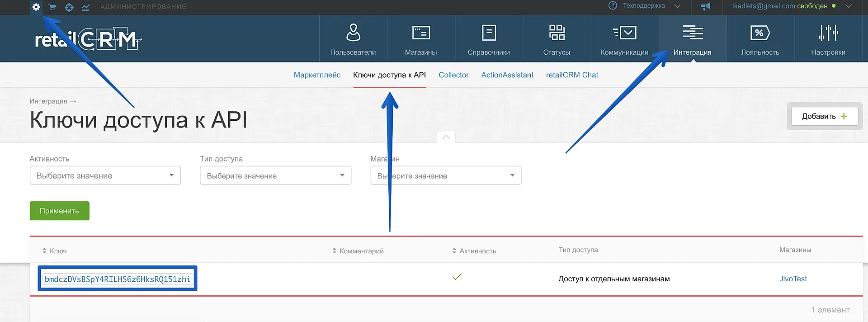This screenshot has height=322, width=868.
Task: Open the Настройки settings section
Action: (x=828, y=39)
